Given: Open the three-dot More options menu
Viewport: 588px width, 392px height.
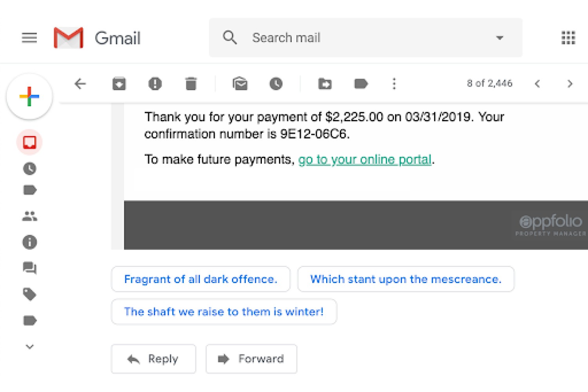Looking at the screenshot, I should (394, 84).
